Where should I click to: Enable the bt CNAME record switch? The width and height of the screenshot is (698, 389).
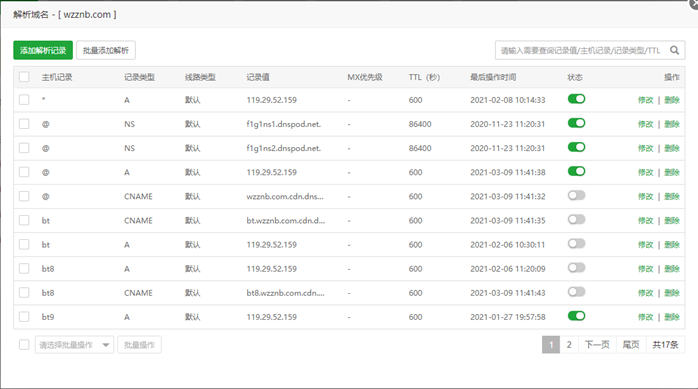point(576,219)
